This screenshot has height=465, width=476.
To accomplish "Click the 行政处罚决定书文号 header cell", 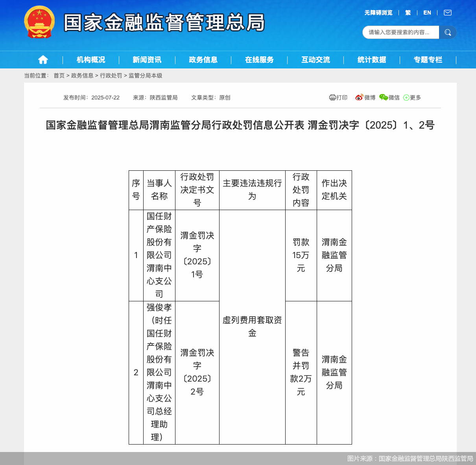I will pyautogui.click(x=197, y=190).
